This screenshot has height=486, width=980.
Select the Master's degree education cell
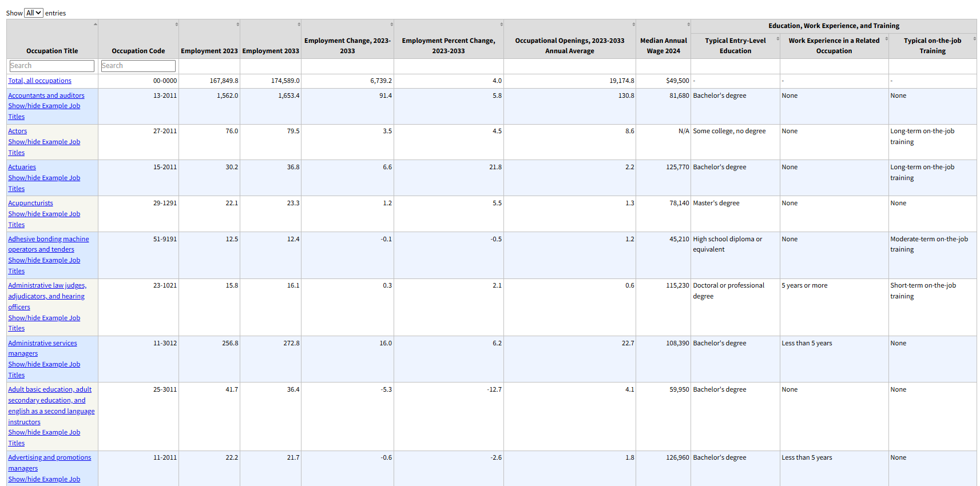point(735,214)
